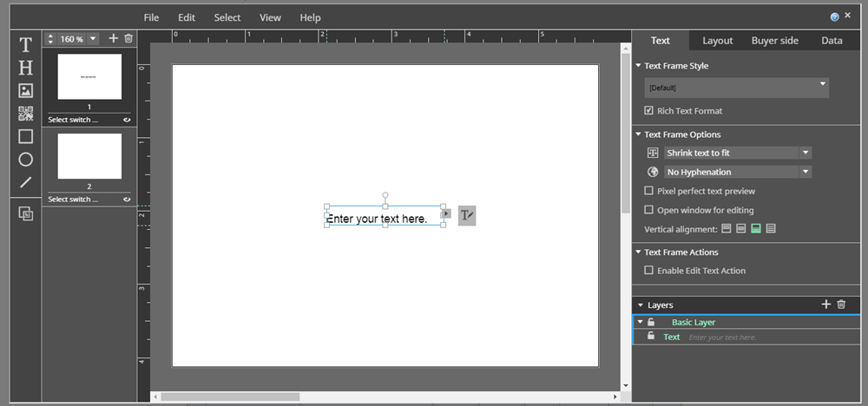The width and height of the screenshot is (868, 406).
Task: Select the Ellipse shape tool
Action: 25,160
